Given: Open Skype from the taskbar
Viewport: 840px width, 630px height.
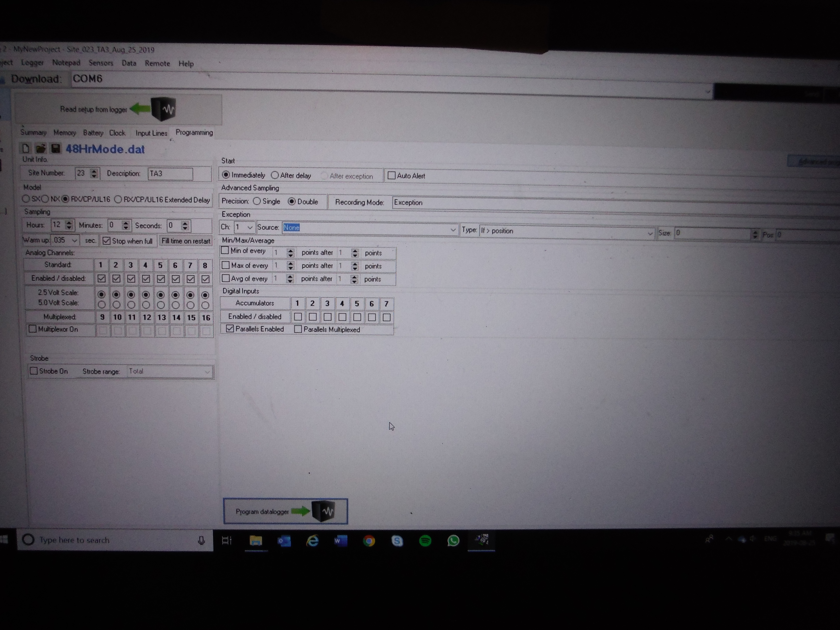Looking at the screenshot, I should point(397,540).
